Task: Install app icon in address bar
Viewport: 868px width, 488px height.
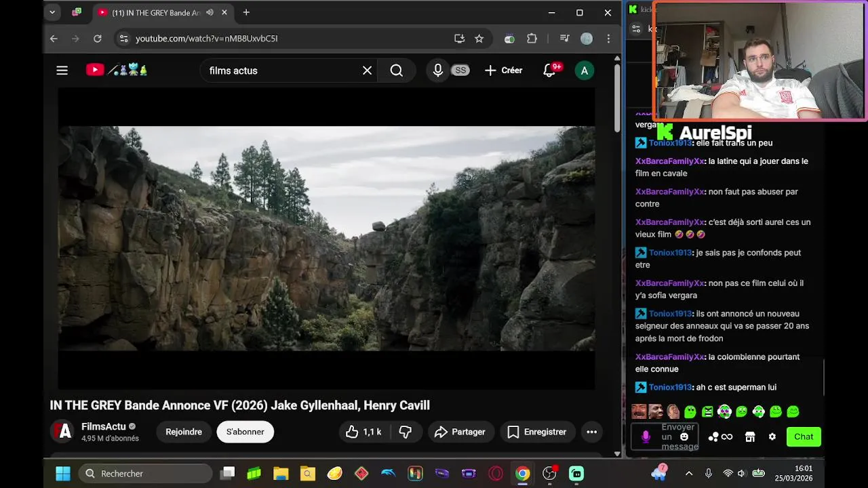Action: [459, 39]
